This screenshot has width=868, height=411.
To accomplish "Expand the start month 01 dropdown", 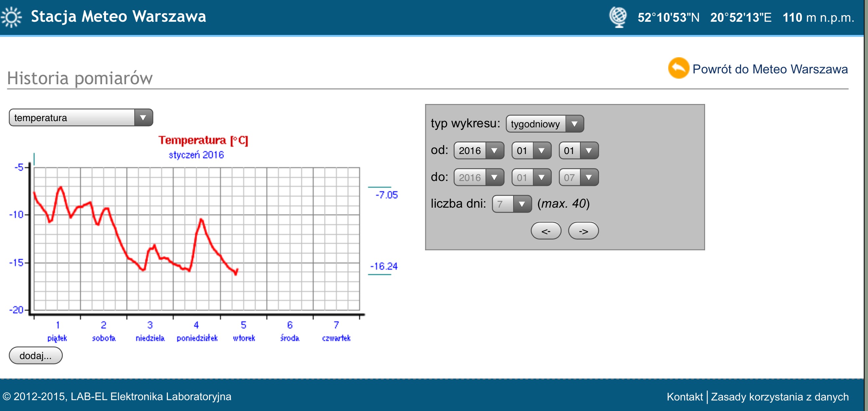I will click(531, 150).
